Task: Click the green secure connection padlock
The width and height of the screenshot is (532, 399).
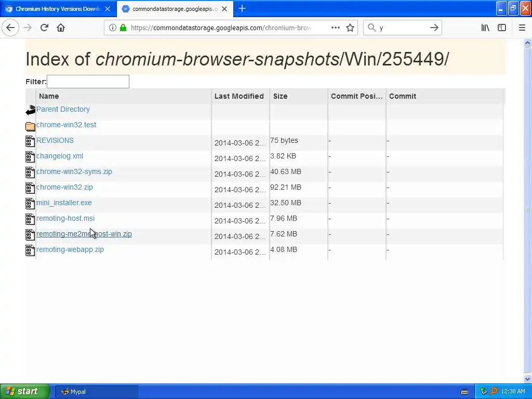Action: click(x=123, y=28)
